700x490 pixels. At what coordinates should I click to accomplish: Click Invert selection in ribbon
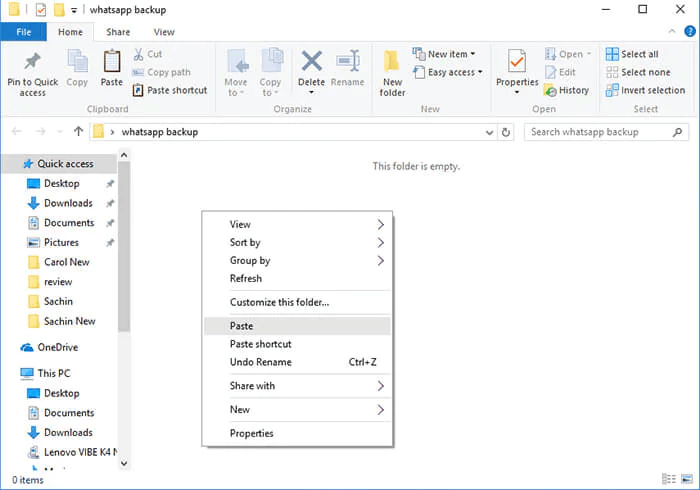(x=645, y=90)
